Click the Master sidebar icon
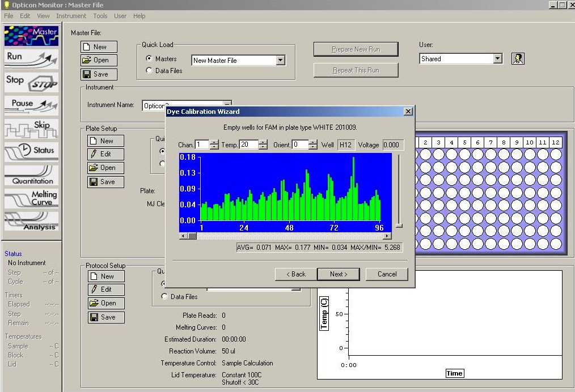The height and width of the screenshot is (392, 575). click(31, 36)
